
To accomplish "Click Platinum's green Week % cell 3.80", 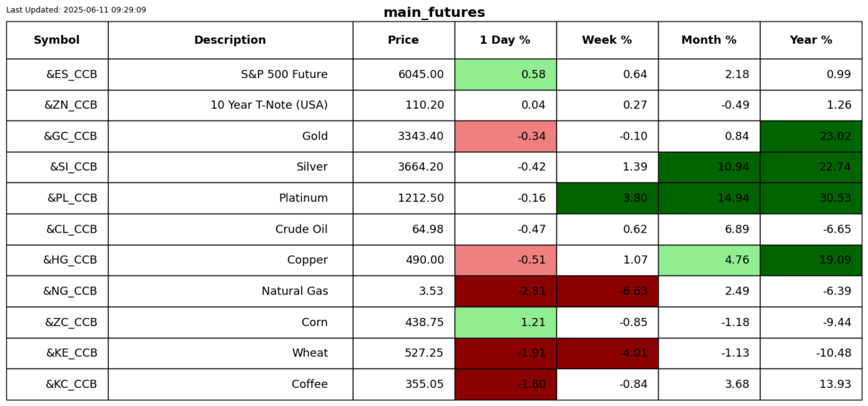I will click(x=607, y=198).
